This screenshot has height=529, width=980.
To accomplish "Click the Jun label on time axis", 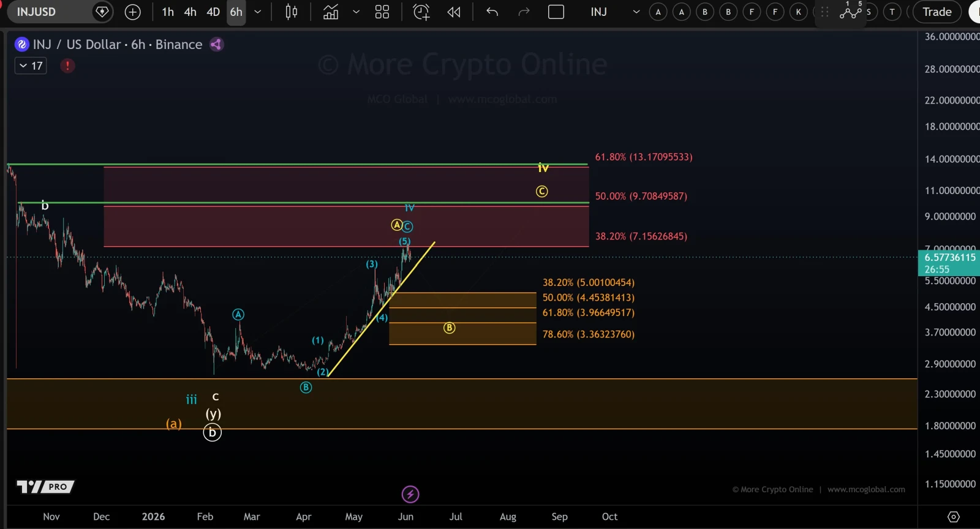I will (405, 517).
